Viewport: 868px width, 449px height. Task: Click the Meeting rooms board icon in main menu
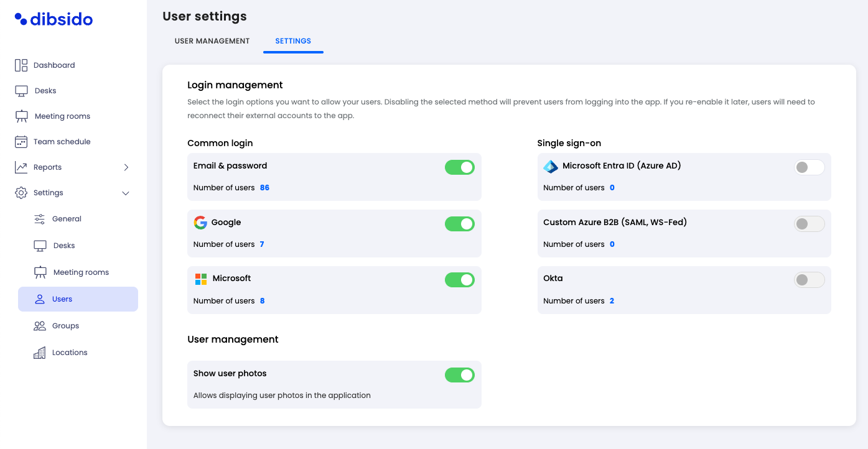[x=21, y=116]
